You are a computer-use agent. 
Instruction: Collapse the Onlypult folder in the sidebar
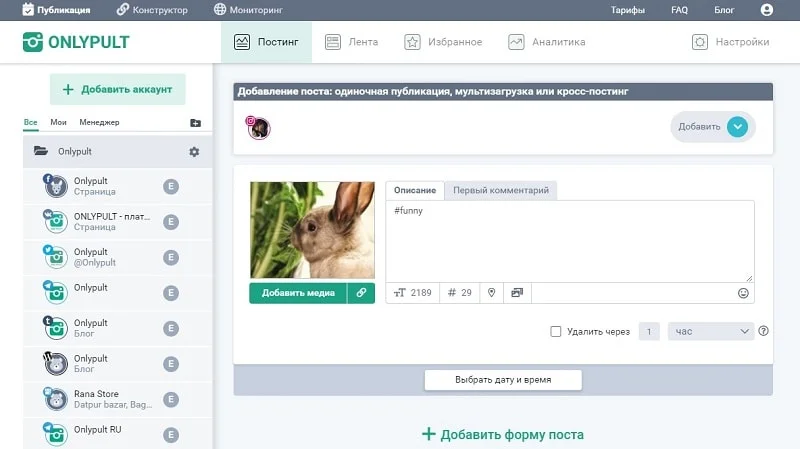coord(41,152)
